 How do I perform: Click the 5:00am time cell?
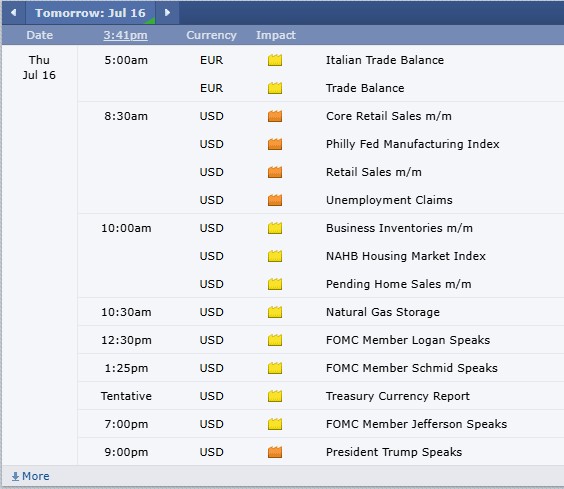click(x=126, y=60)
